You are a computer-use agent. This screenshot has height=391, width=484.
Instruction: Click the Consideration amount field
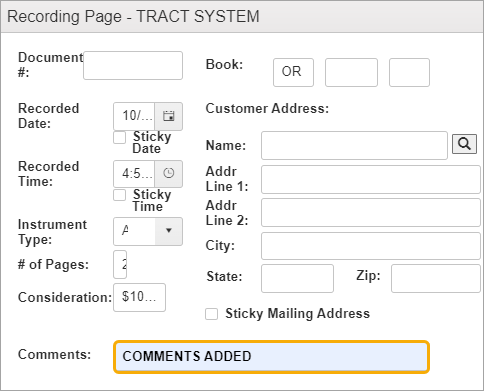coord(139,297)
